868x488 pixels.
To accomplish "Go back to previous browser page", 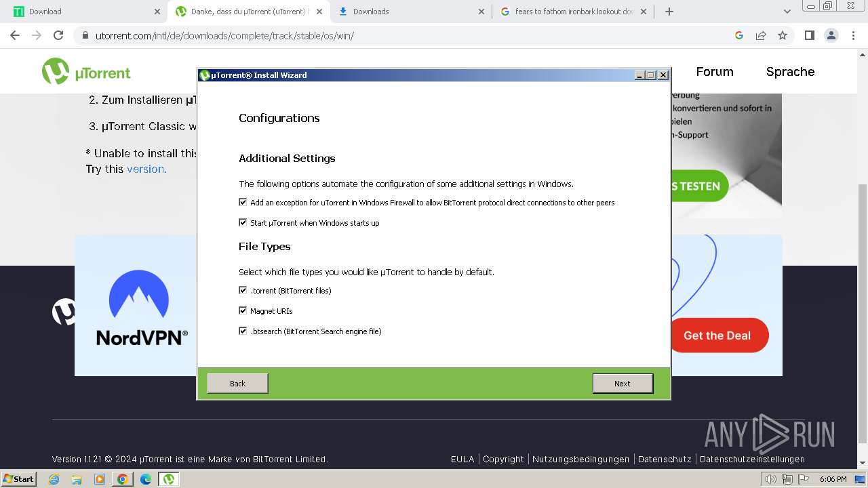I will pos(15,35).
